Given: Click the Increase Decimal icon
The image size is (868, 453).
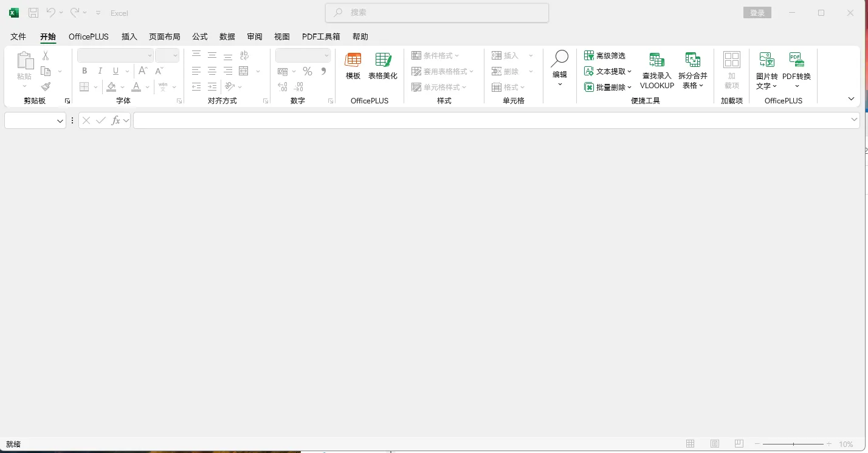Looking at the screenshot, I should pos(283,87).
